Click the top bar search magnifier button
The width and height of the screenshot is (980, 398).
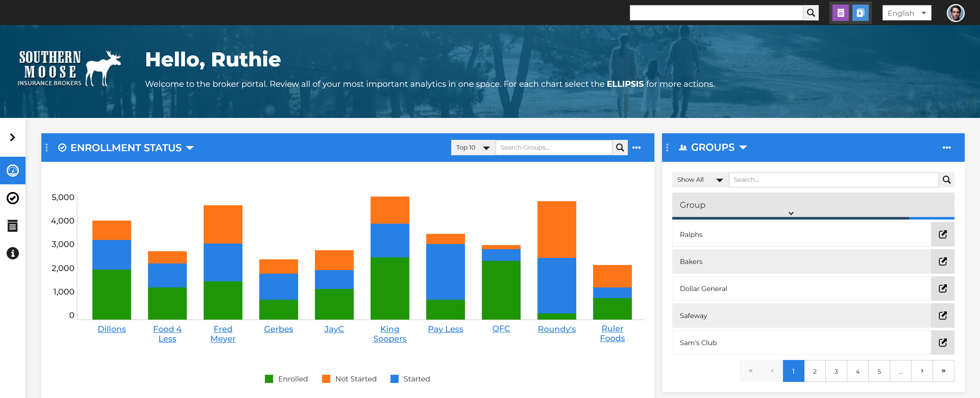[x=811, y=13]
